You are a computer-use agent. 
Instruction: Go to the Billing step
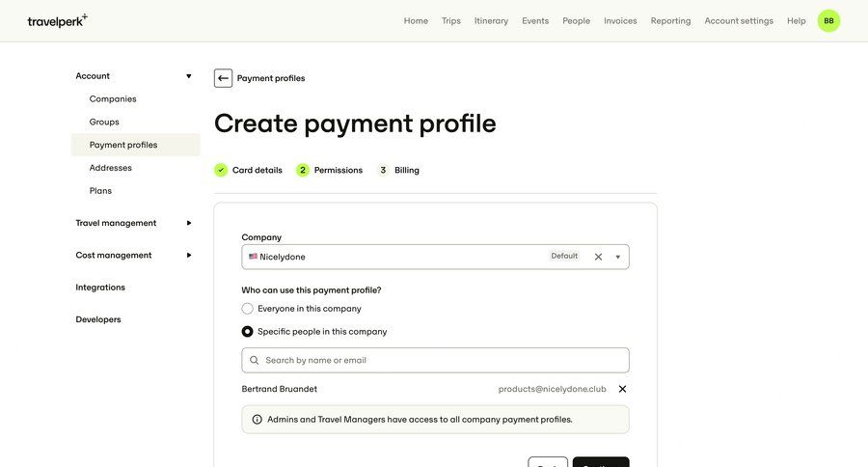point(406,170)
